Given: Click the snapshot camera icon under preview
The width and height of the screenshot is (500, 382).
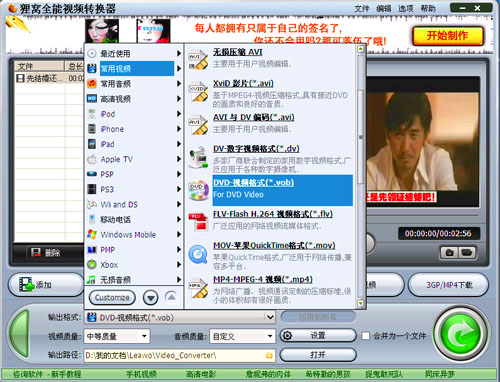Looking at the screenshot, I should (x=449, y=253).
